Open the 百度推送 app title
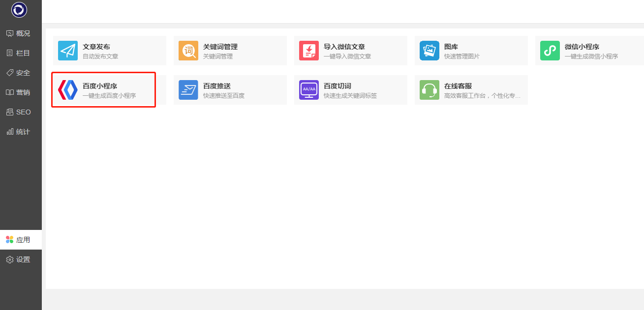The width and height of the screenshot is (644, 310). coord(217,86)
